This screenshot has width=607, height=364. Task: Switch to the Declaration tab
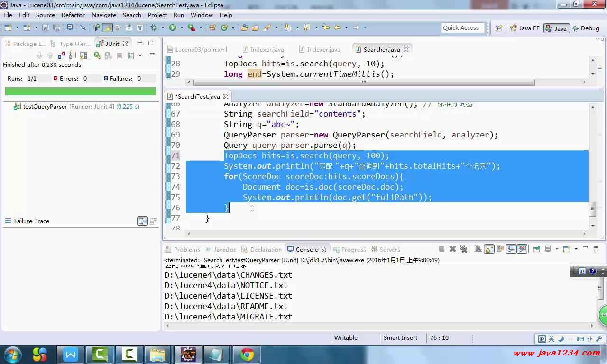[x=261, y=249]
